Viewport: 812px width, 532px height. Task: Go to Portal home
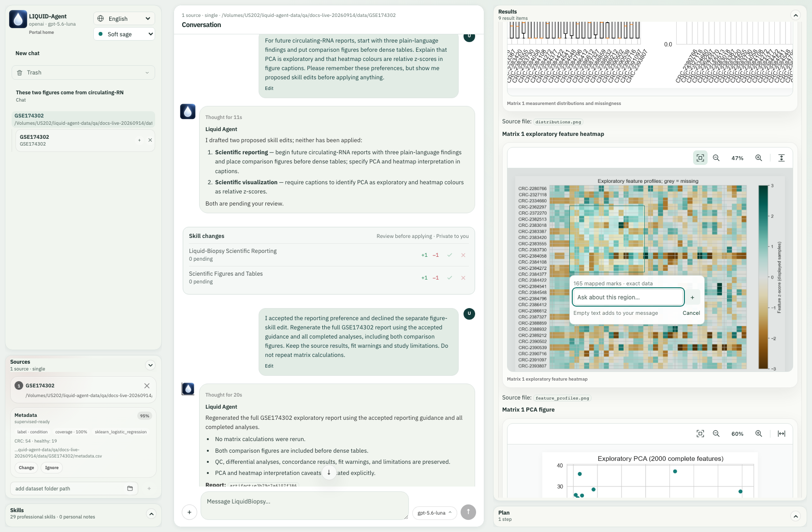(x=42, y=32)
